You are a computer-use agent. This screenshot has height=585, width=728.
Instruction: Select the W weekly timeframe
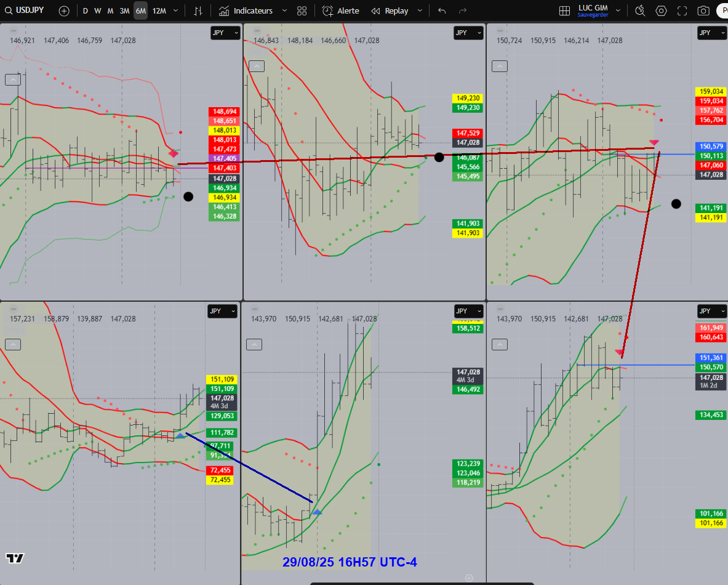(x=97, y=10)
